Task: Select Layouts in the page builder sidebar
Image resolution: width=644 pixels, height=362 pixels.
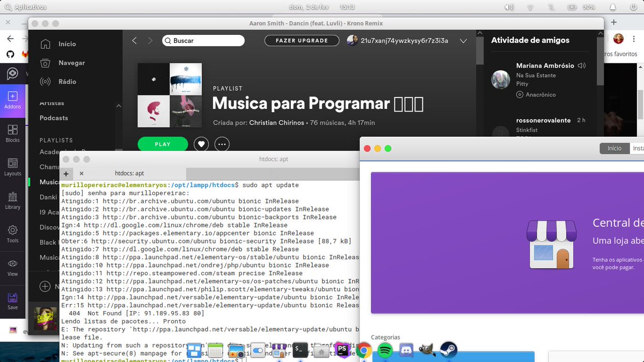Action: 12,167
